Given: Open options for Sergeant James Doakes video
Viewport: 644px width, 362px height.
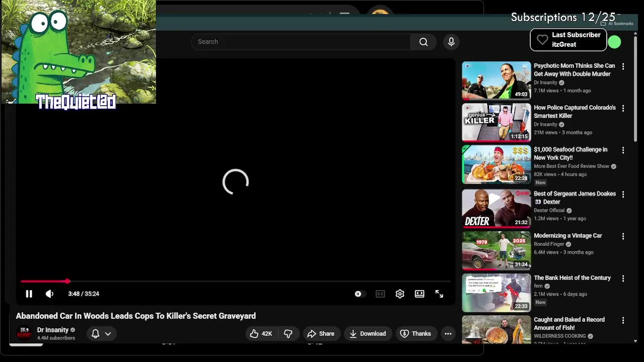Looking at the screenshot, I should tap(623, 194).
